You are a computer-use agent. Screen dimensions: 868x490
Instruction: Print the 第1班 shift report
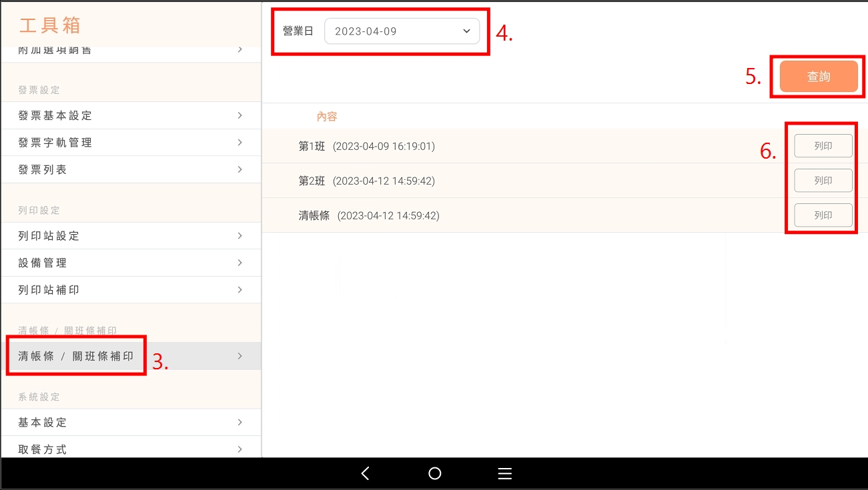(x=823, y=146)
